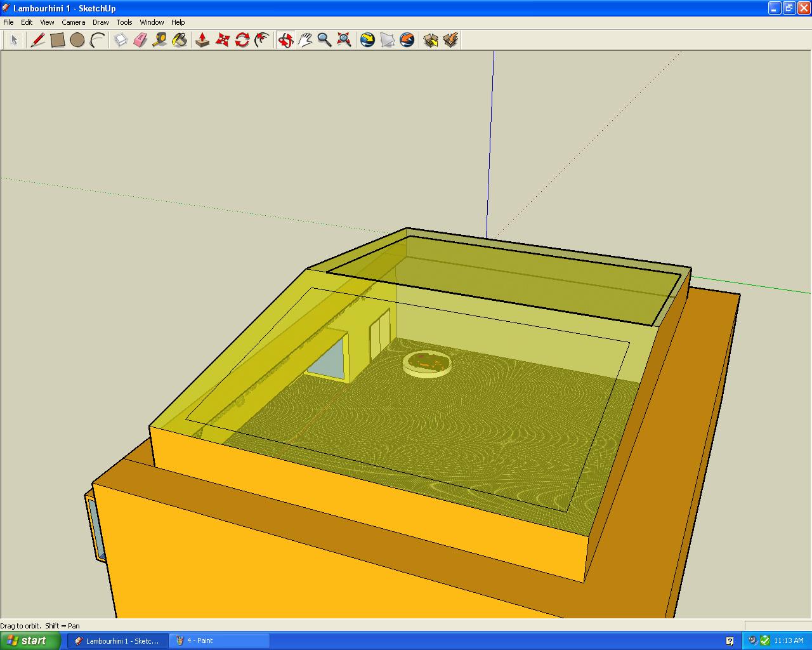
Task: Choose the Select arrow tool
Action: tap(14, 40)
